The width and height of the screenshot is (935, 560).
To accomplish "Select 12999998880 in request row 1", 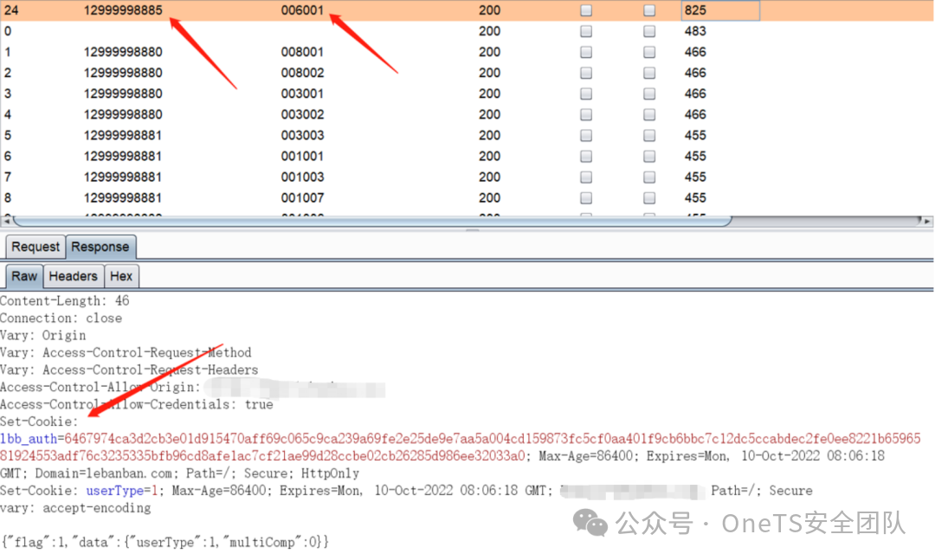I will (x=123, y=52).
